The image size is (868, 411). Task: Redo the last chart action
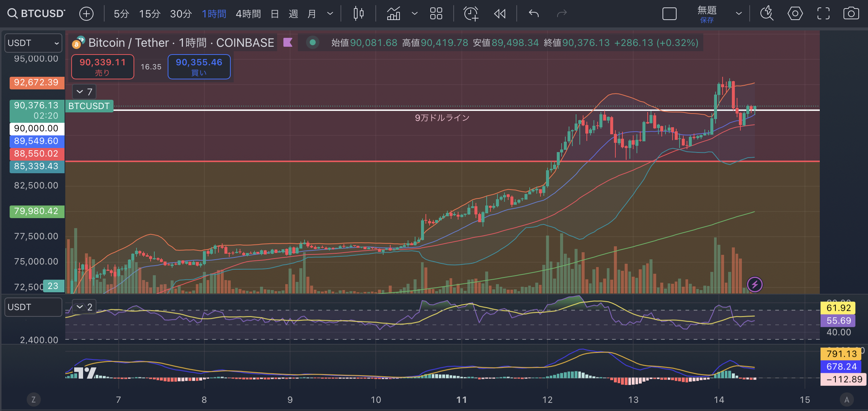pos(562,14)
